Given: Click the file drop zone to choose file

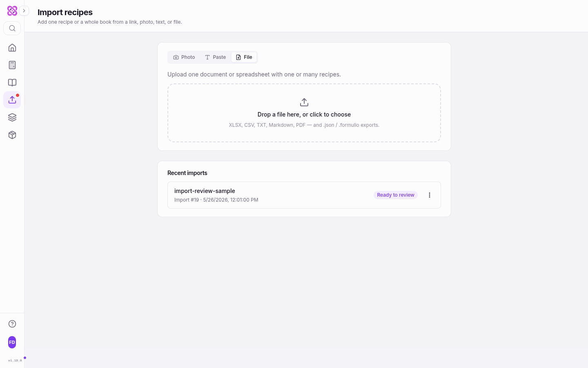Looking at the screenshot, I should [x=304, y=113].
